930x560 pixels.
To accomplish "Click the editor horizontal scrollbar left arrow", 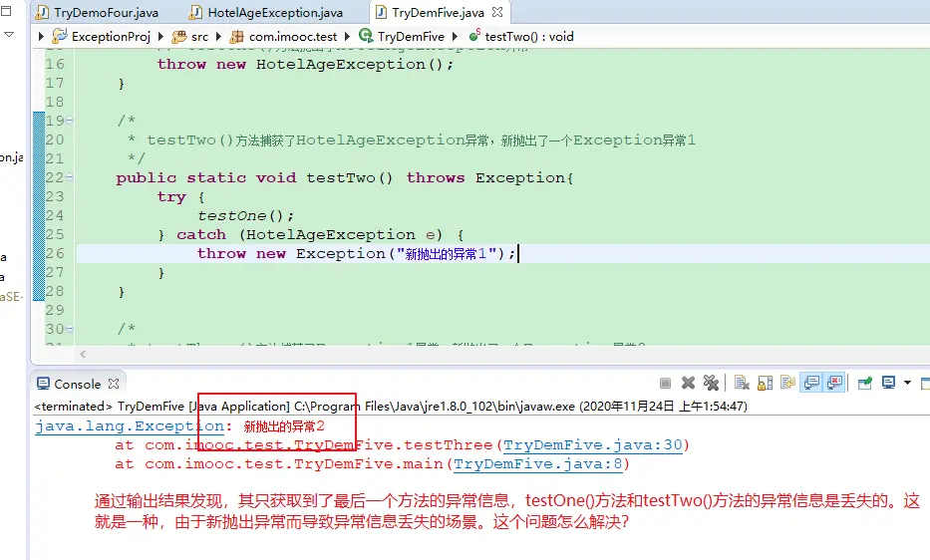I will tap(83, 354).
